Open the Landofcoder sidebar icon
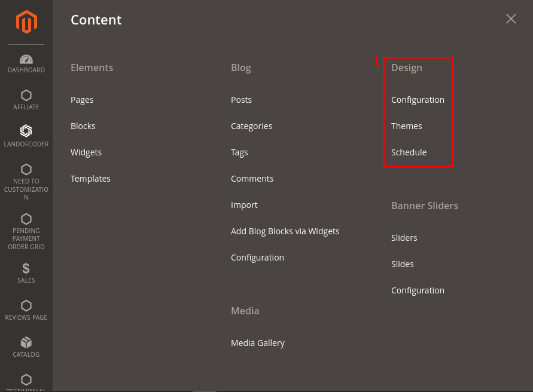 [x=26, y=131]
